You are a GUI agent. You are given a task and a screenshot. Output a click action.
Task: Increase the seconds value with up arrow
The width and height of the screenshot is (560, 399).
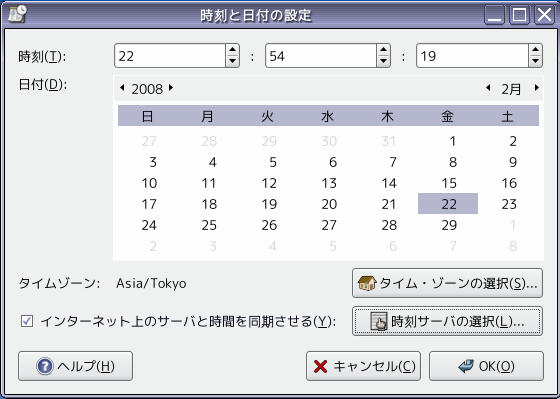(x=535, y=50)
